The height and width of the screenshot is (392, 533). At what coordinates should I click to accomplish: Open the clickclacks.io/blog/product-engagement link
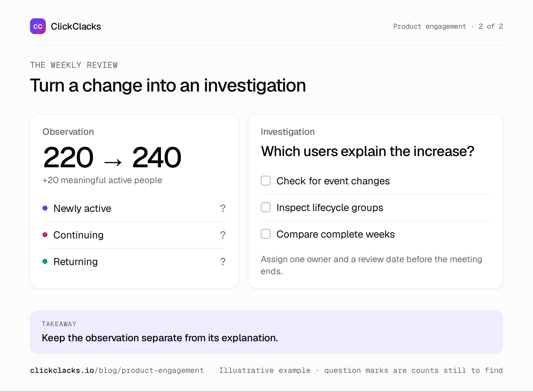pyautogui.click(x=117, y=370)
